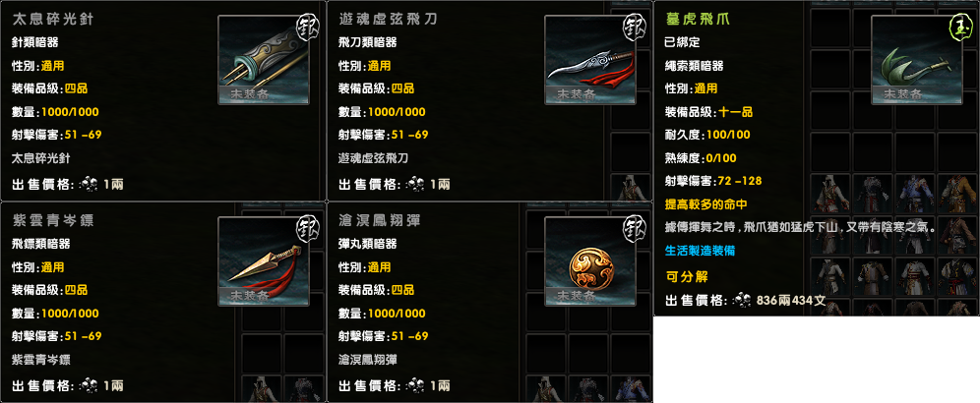
Task: Click the 太息碎光針 item title
Action: point(52,19)
